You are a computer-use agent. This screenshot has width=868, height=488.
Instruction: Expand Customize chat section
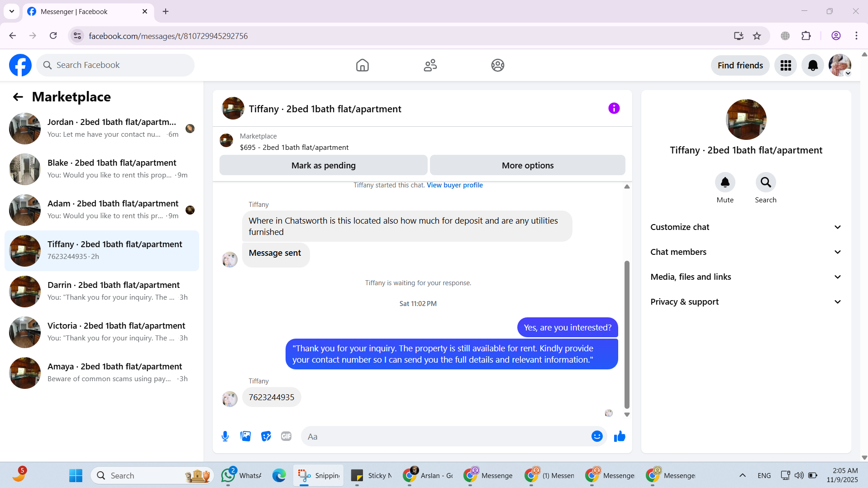point(746,227)
